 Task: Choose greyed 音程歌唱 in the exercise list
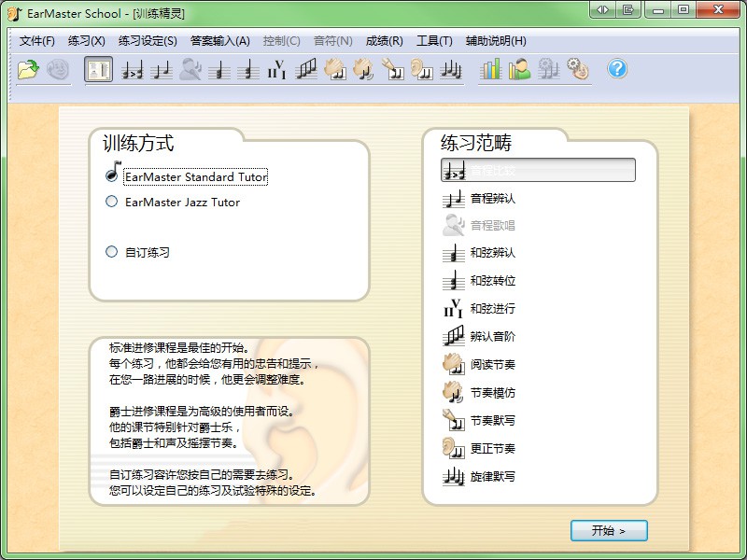pos(479,225)
